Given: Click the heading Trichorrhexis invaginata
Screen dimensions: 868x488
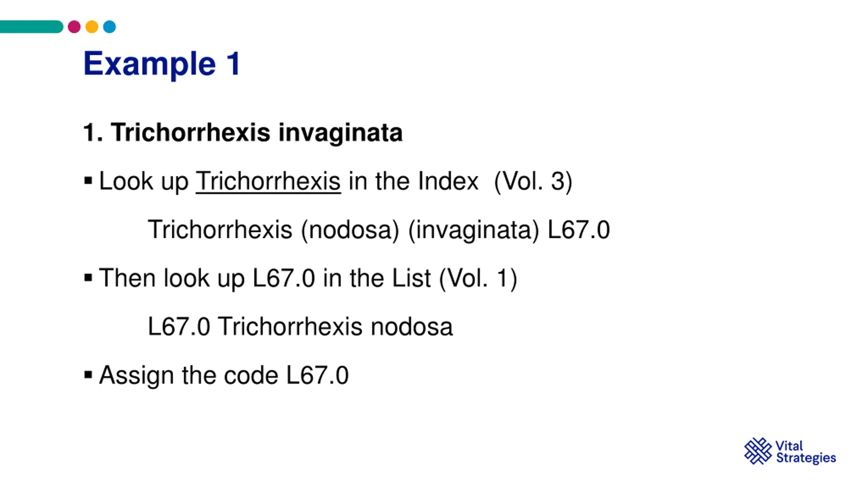Looking at the screenshot, I should pyautogui.click(x=243, y=133).
